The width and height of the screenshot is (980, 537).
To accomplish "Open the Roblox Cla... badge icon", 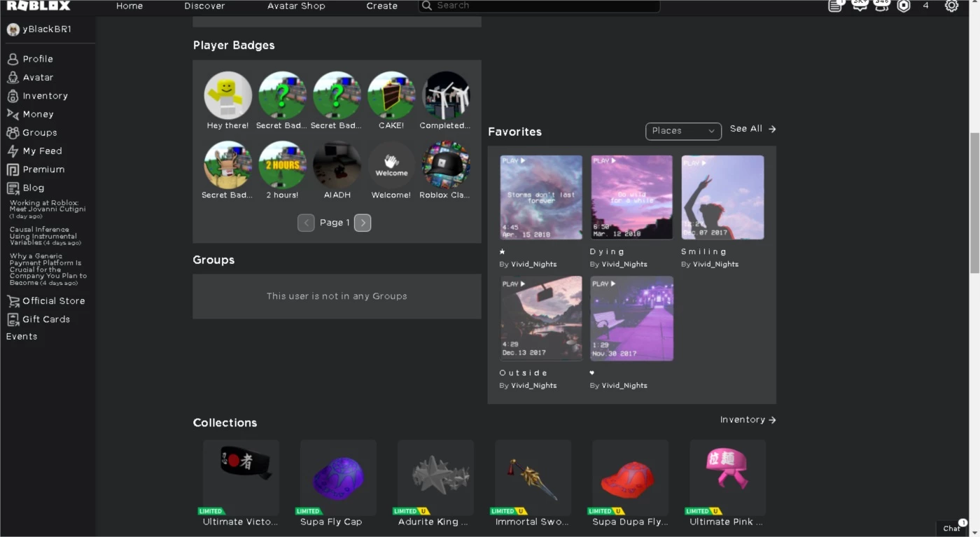I will click(x=446, y=165).
